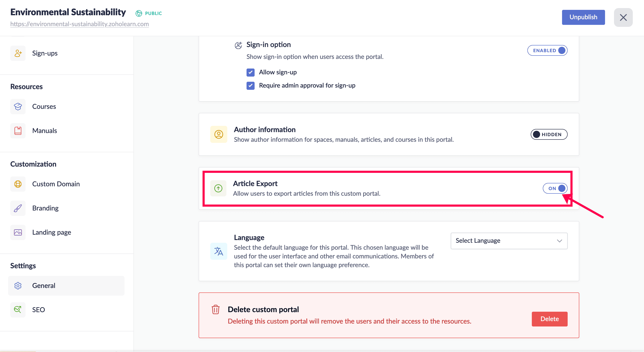Select the Custom Domain globe icon
This screenshot has height=352, width=644.
(x=18, y=184)
